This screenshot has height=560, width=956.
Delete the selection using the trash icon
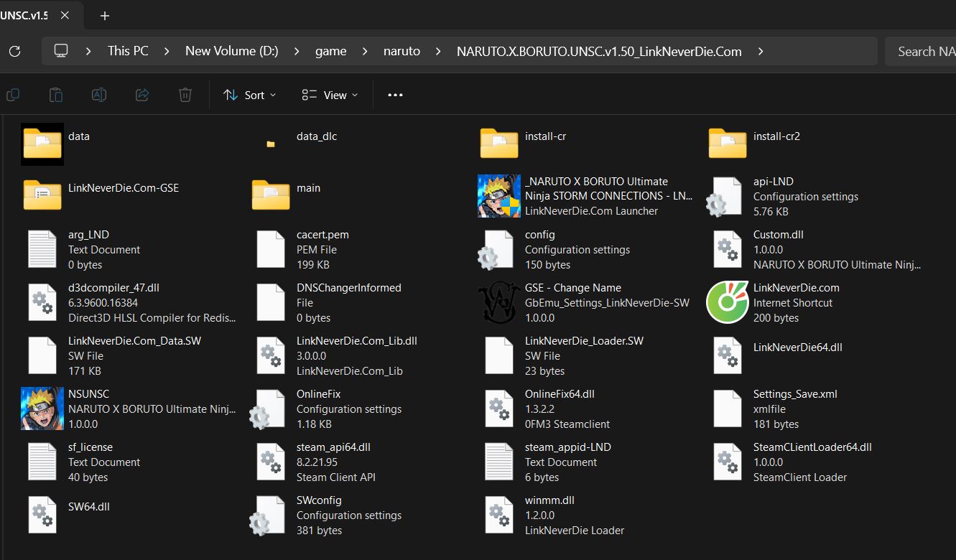(x=185, y=94)
